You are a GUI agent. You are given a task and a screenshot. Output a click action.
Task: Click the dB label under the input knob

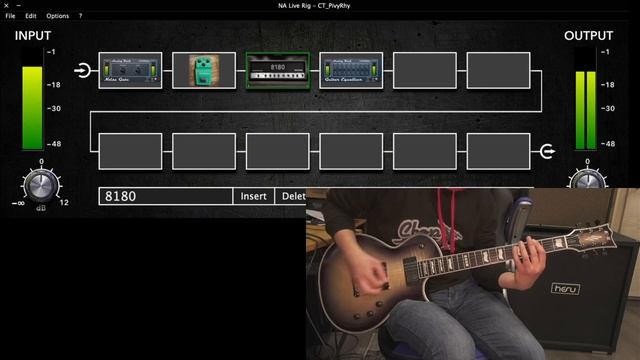41,208
